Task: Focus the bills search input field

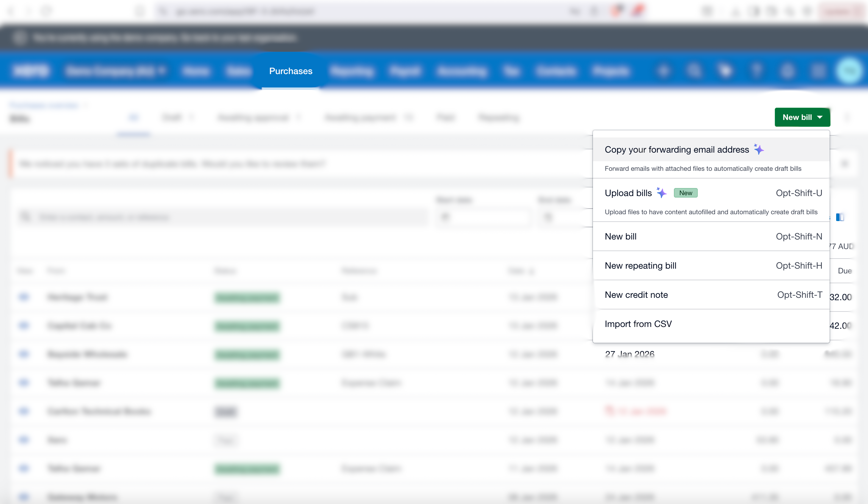Action: click(223, 217)
